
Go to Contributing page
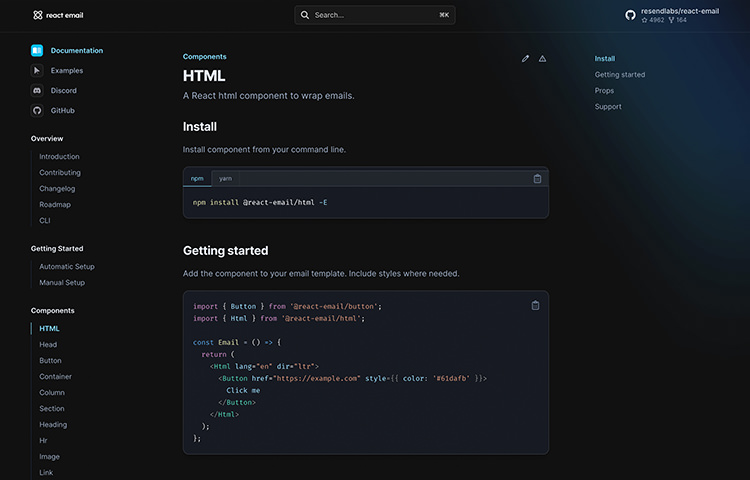[x=60, y=173]
